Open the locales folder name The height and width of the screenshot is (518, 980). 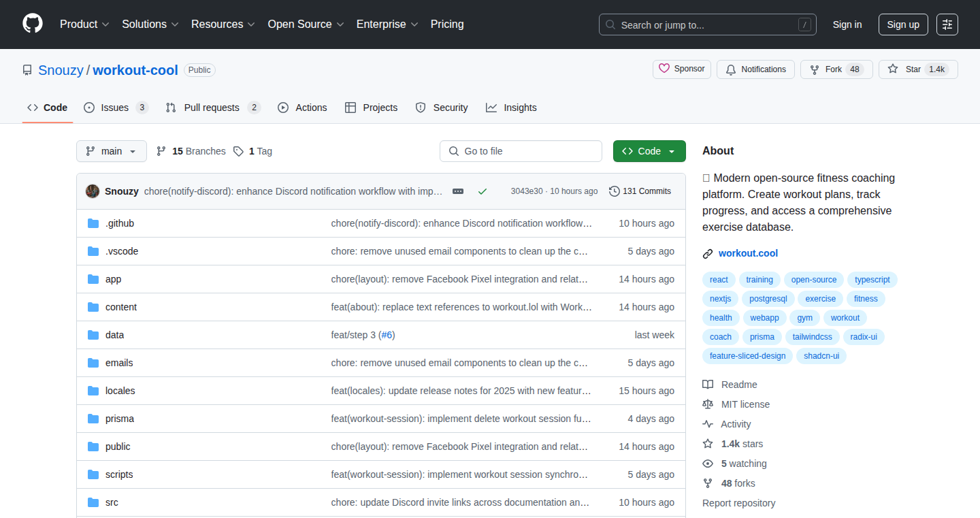(120, 391)
